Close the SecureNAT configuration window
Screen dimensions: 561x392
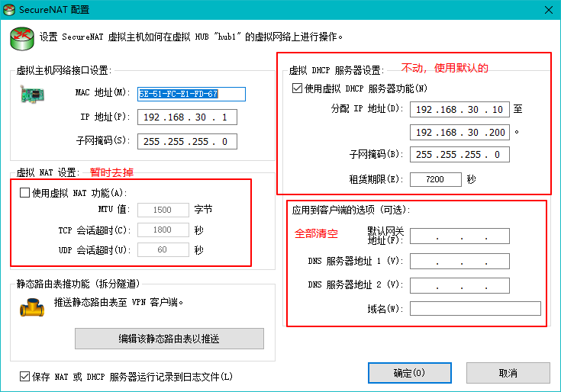pyautogui.click(x=549, y=10)
